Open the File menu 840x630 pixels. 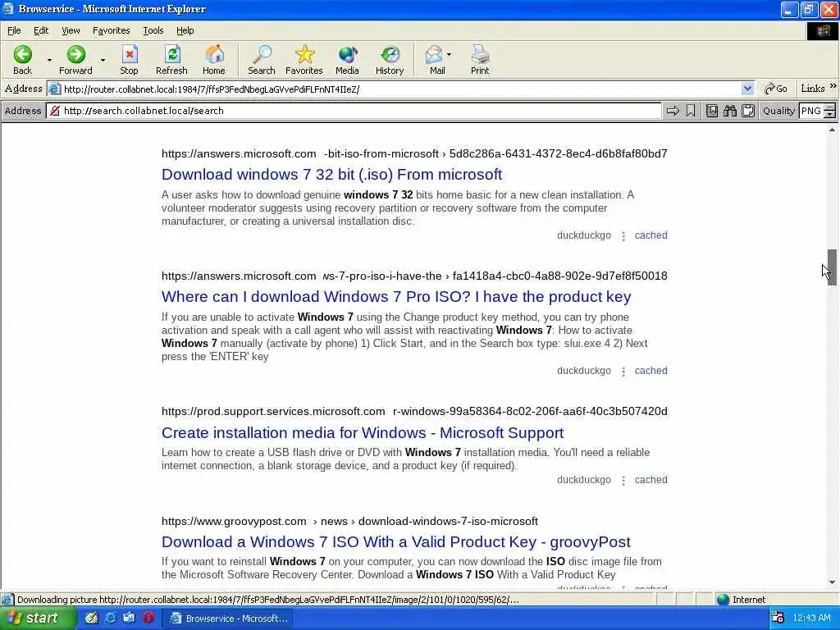(14, 30)
